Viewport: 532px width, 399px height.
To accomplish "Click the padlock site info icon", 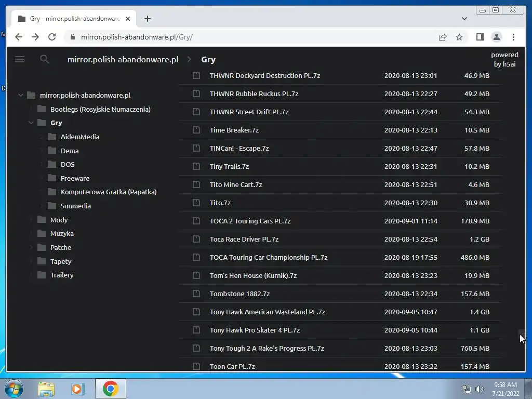I will 73,37.
